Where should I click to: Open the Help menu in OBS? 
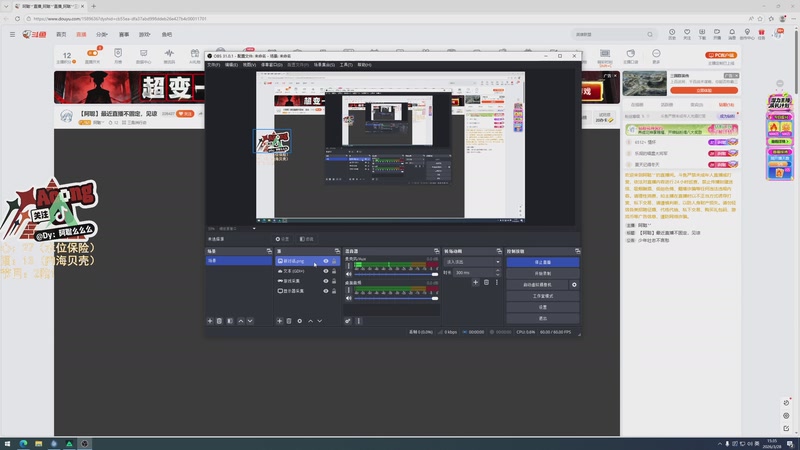(x=364, y=65)
